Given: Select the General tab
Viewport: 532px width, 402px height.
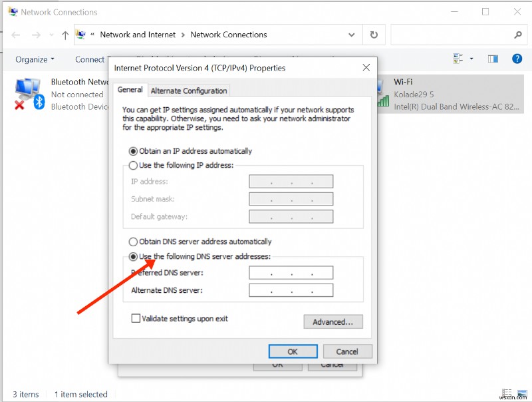Looking at the screenshot, I should (130, 90).
